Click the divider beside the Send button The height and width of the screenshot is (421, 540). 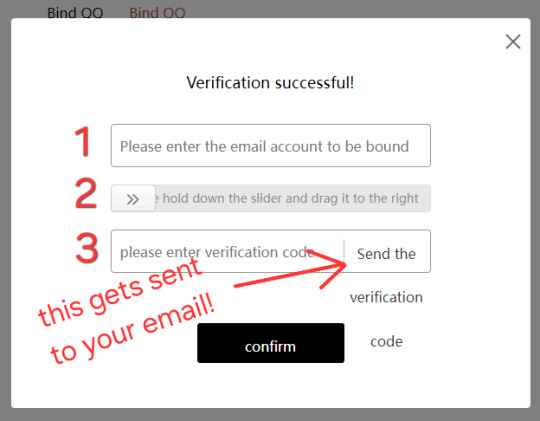[x=344, y=251]
